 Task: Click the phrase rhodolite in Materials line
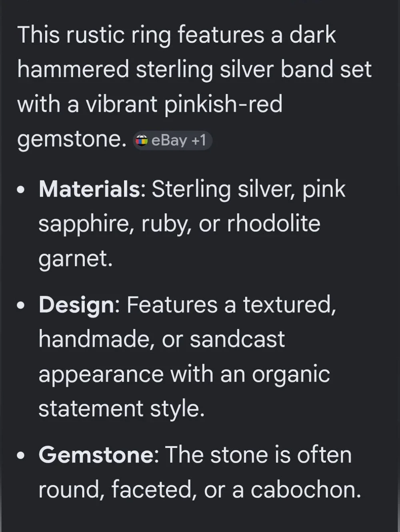[274, 223]
